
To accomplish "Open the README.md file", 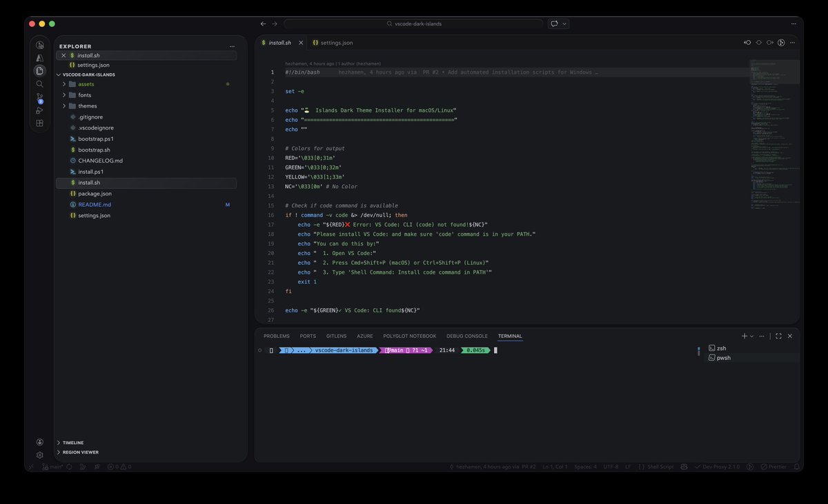I will (146, 205).
